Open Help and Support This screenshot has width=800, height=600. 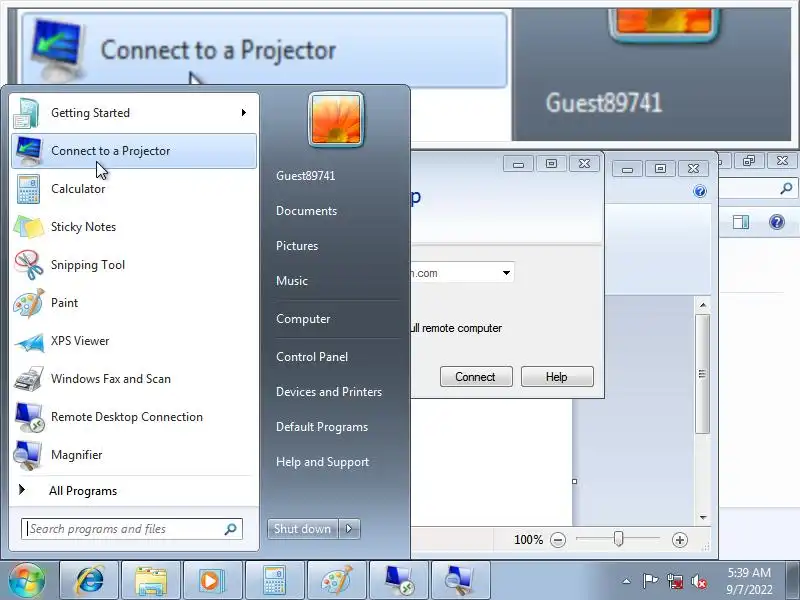click(x=322, y=462)
